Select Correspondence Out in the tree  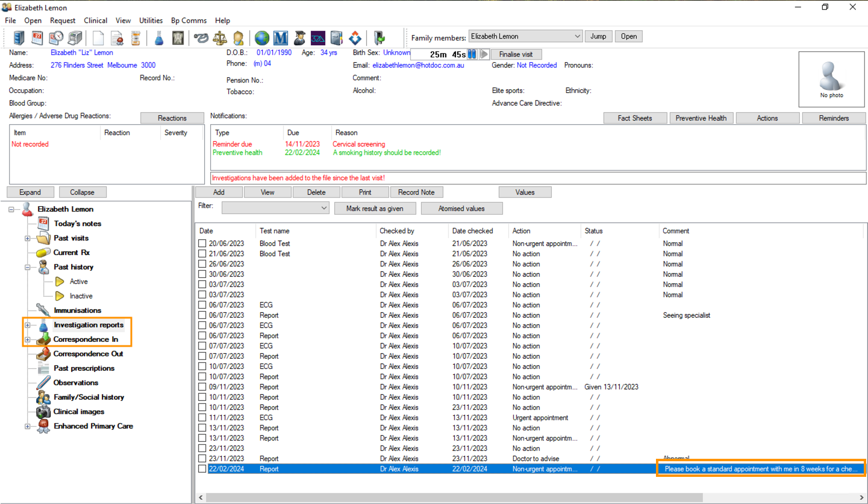[88, 354]
